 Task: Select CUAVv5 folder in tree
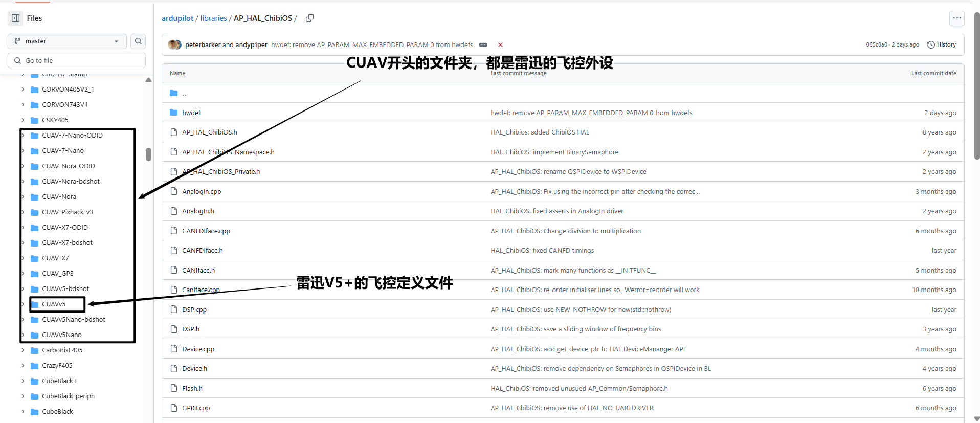click(54, 304)
